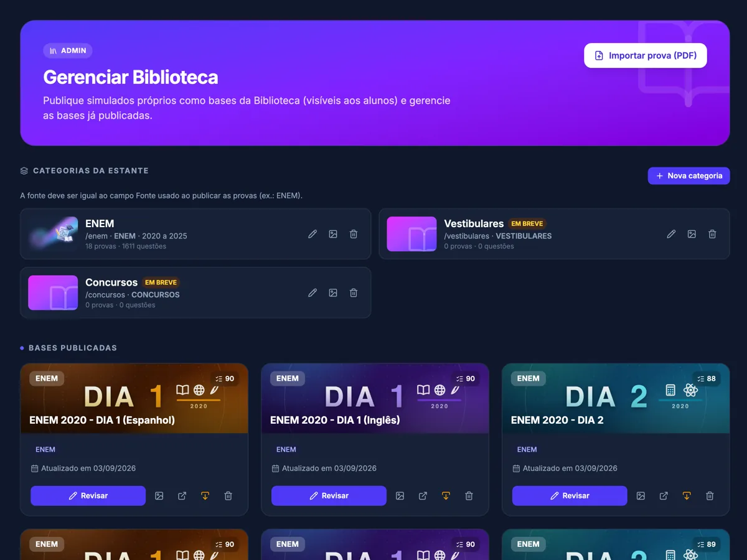Click the '/concursos · CONCURSOS' text

point(133,294)
